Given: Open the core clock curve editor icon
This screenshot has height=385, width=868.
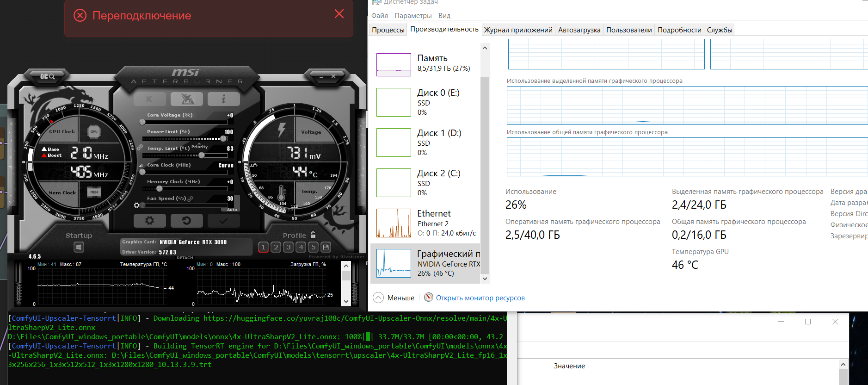Looking at the screenshot, I should click(141, 165).
